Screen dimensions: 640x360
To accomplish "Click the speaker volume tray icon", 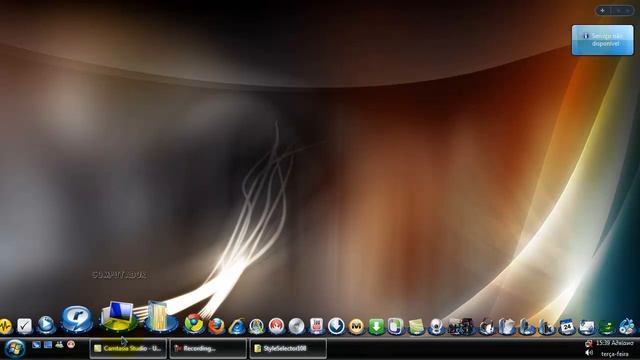I will pyautogui.click(x=589, y=353).
